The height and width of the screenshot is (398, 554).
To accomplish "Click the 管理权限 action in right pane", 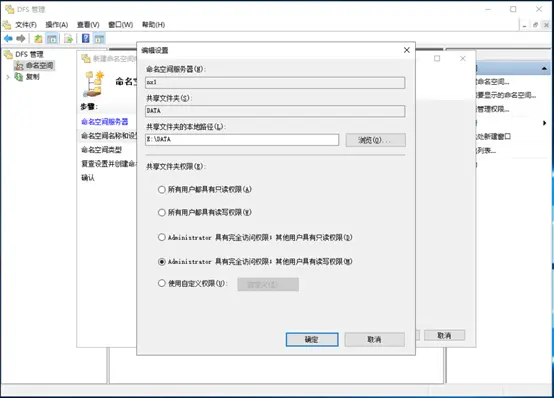I will (x=493, y=109).
